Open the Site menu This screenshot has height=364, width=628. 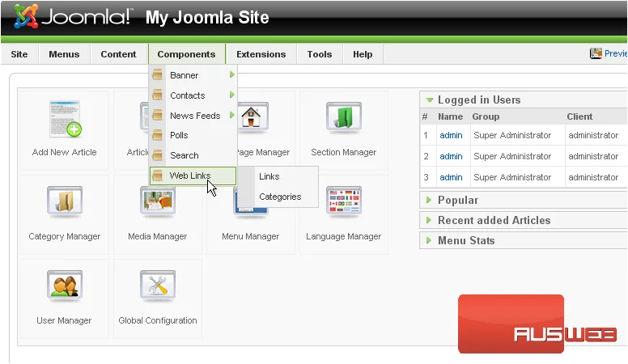19,54
